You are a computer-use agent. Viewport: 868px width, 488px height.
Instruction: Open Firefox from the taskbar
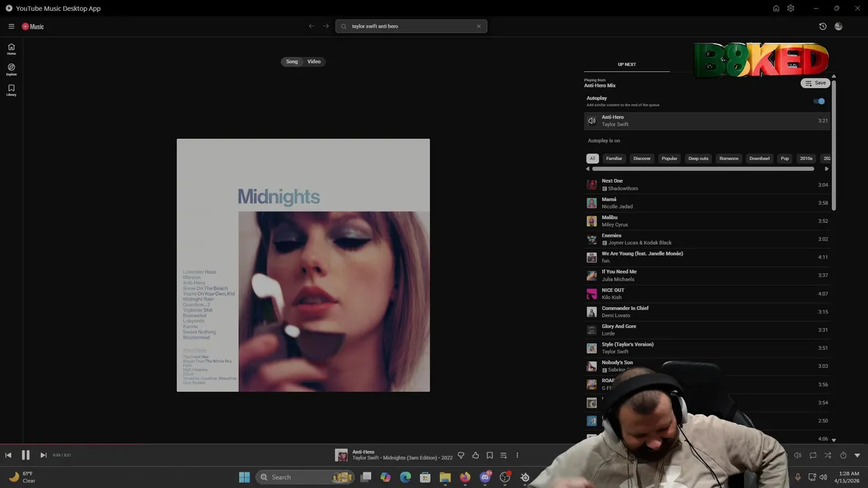[465, 477]
